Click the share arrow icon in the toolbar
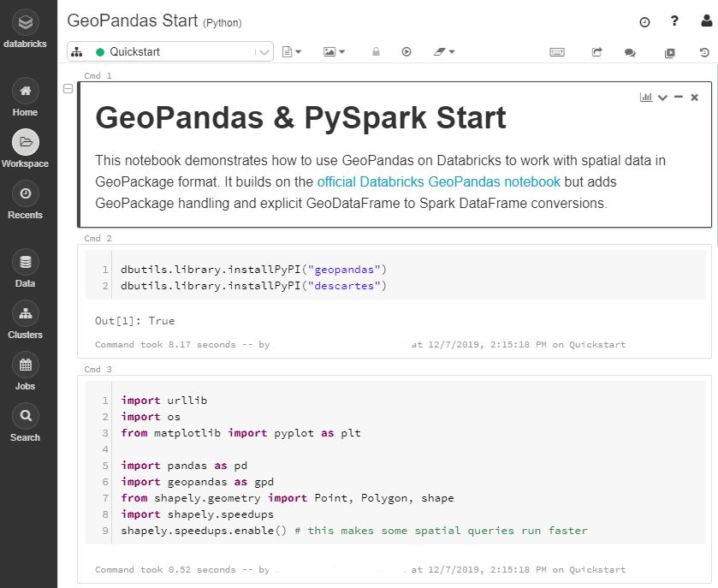718x588 pixels. 596,52
